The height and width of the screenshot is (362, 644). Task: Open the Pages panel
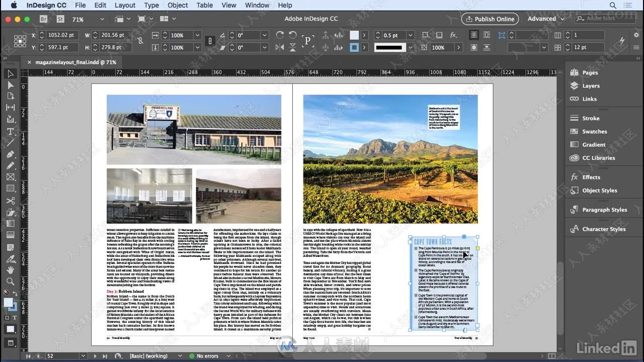590,72
